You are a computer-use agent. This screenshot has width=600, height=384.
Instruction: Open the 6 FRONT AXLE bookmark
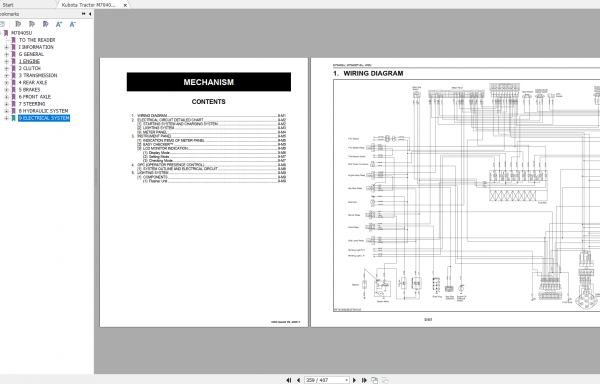(x=35, y=97)
